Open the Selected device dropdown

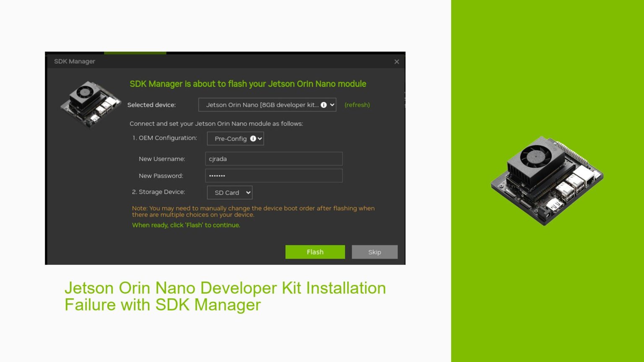tap(267, 105)
